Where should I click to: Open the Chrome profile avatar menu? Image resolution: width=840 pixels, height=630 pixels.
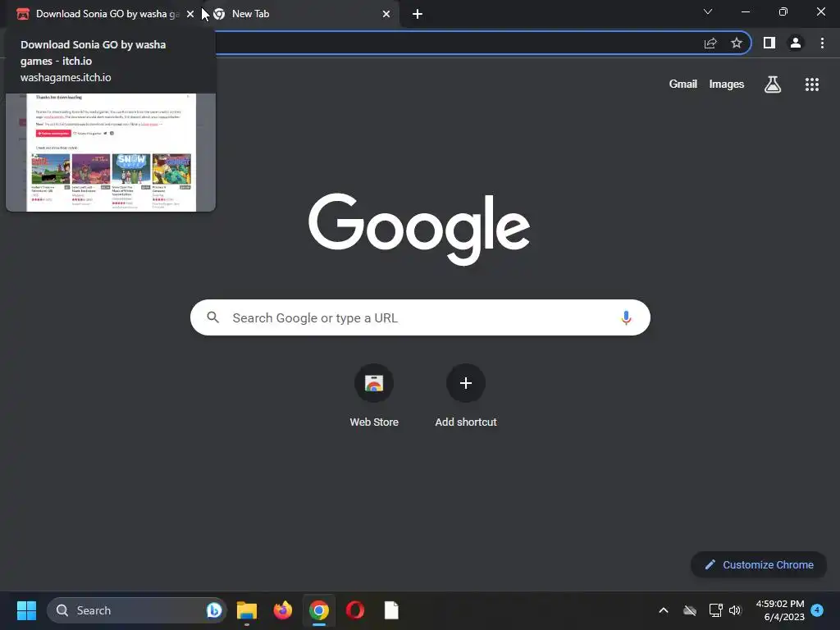[x=796, y=43]
